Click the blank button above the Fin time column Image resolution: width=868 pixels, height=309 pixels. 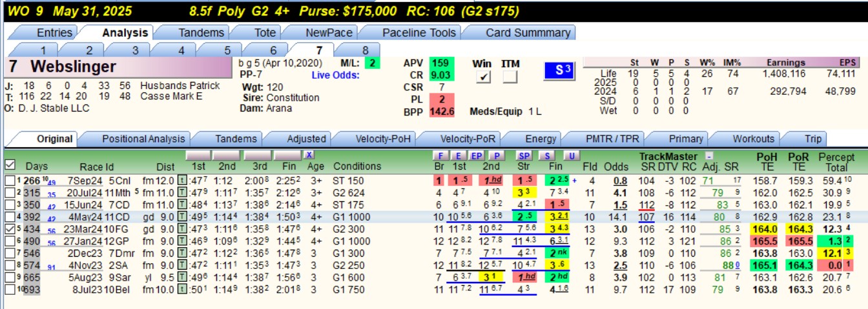click(x=287, y=155)
